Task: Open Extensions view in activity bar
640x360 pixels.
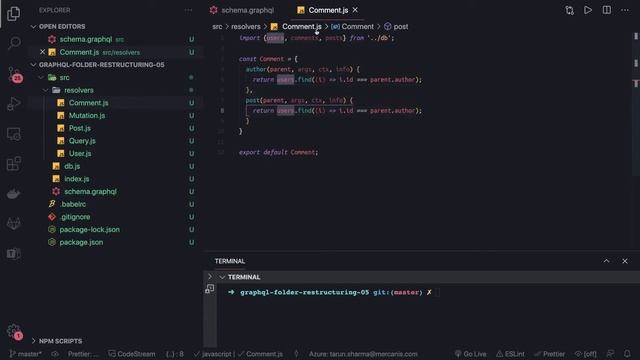Action: pyautogui.click(x=13, y=164)
